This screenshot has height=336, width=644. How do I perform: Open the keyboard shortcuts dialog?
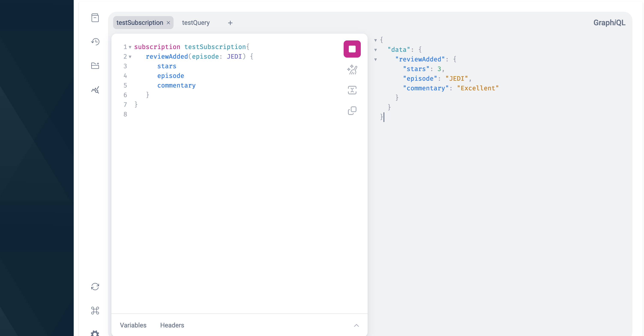tap(95, 311)
